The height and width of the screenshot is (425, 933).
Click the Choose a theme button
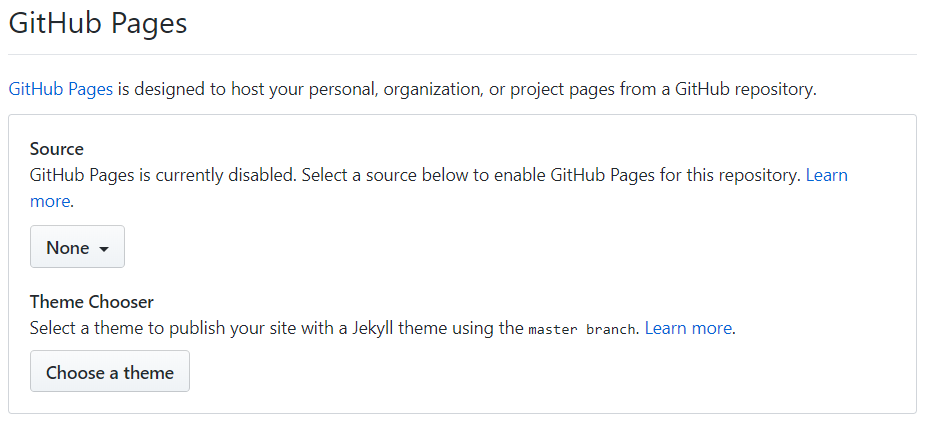click(110, 372)
